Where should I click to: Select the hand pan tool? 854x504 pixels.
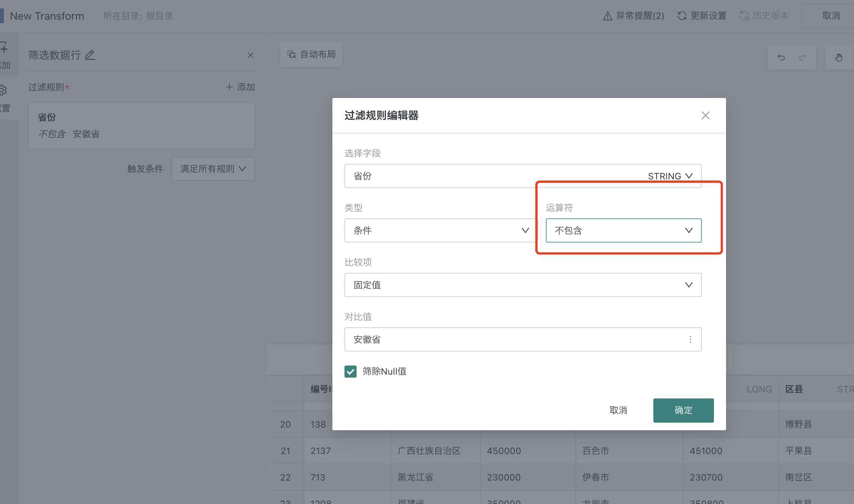click(x=838, y=58)
